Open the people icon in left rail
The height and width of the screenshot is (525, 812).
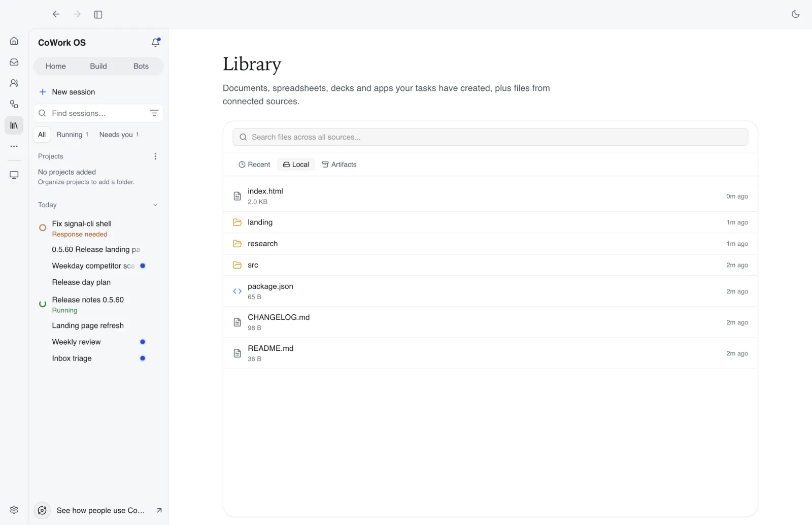click(x=14, y=83)
